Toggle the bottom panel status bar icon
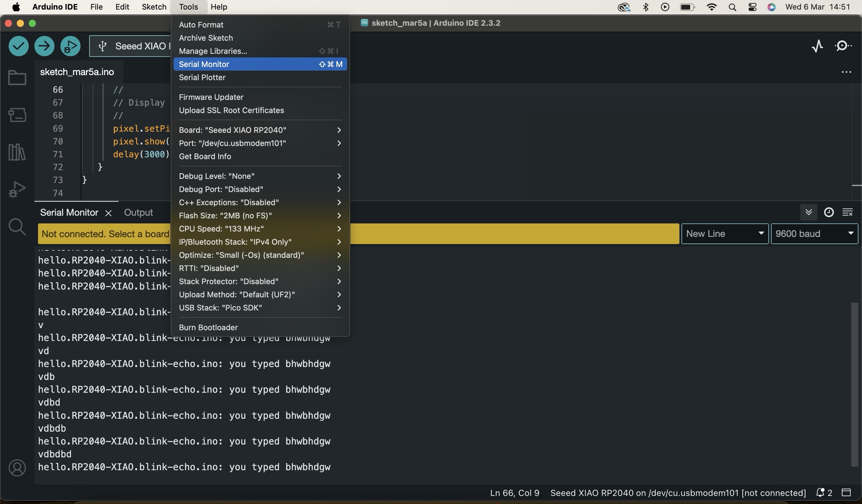 pos(846,493)
